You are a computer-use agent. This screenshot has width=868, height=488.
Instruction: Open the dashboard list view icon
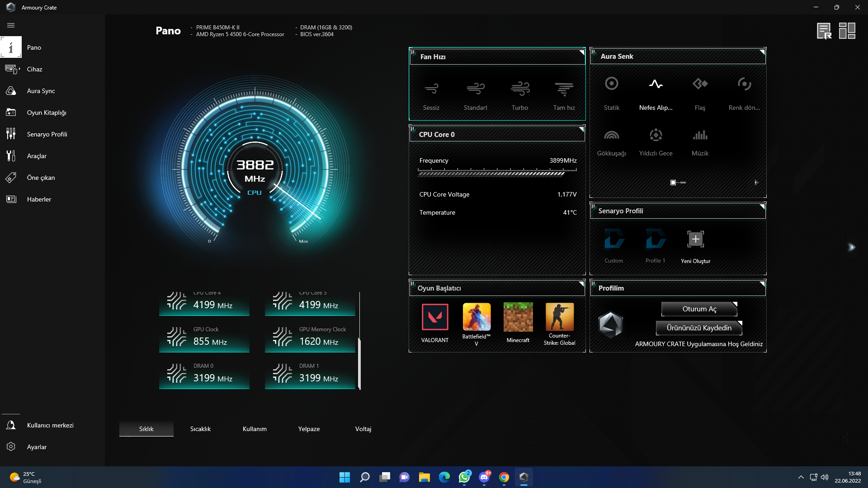click(824, 31)
